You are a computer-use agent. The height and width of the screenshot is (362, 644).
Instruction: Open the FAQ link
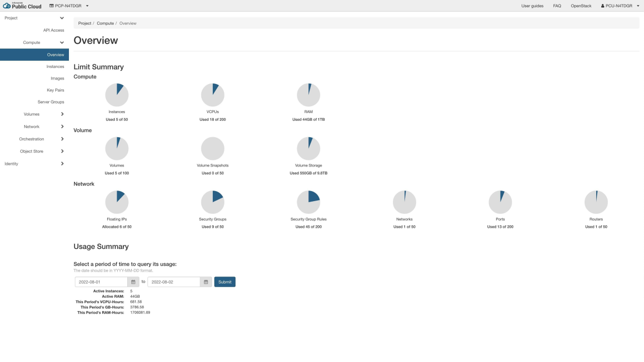557,6
